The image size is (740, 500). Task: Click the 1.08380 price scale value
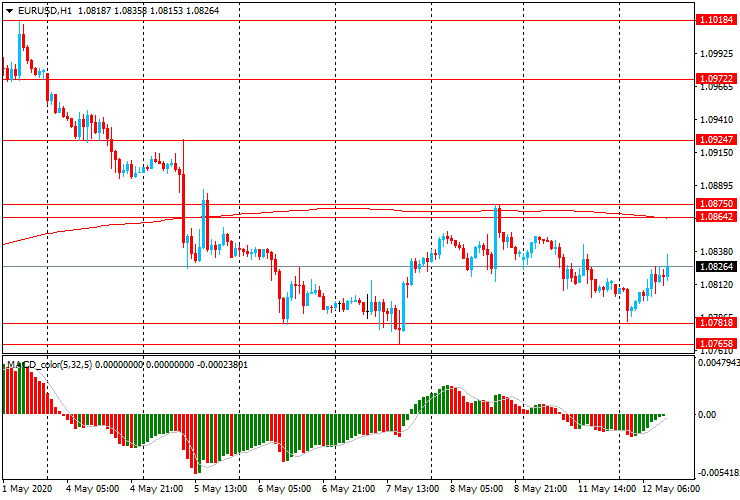coord(716,252)
